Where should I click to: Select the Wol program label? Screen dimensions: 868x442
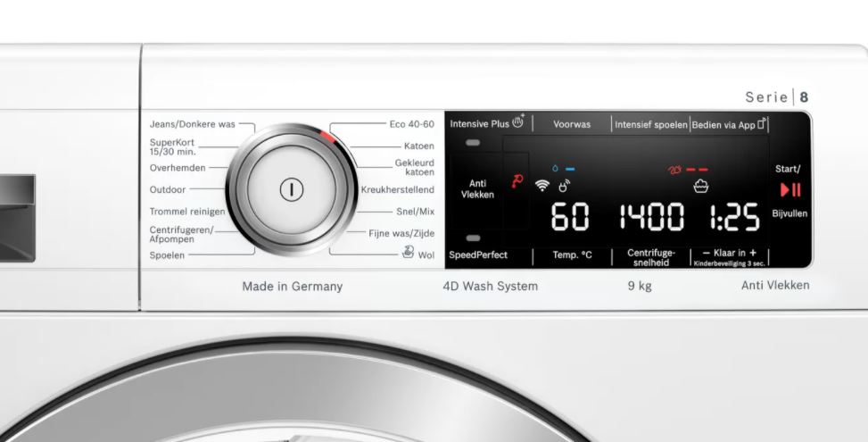pyautogui.click(x=426, y=254)
